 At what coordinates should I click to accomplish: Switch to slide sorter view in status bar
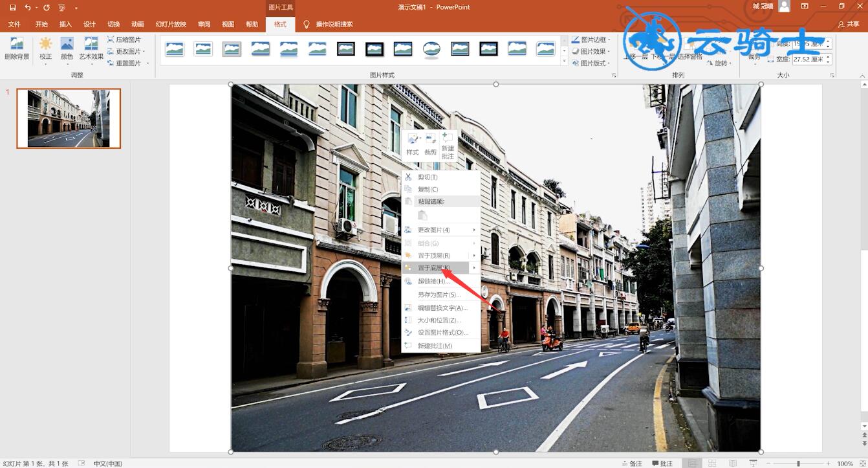tap(712, 463)
